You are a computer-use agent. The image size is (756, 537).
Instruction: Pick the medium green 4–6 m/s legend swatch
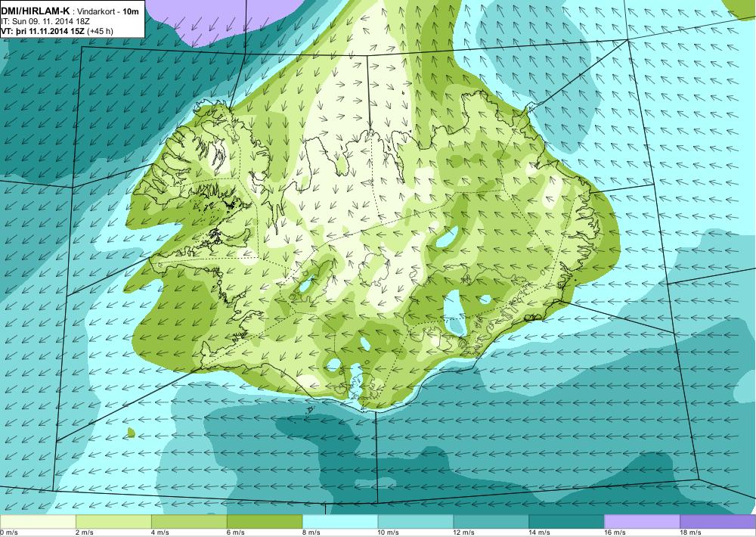point(189,522)
